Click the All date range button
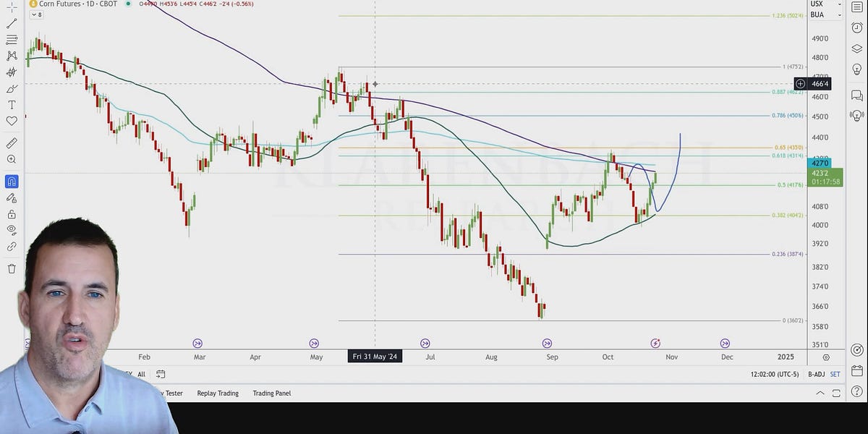The width and height of the screenshot is (868, 434). click(x=141, y=374)
